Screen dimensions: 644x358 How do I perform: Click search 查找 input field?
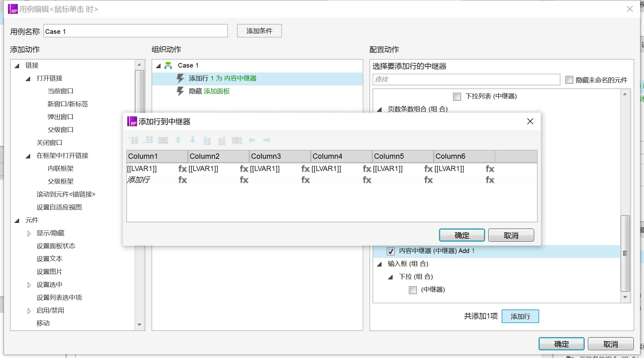466,79
